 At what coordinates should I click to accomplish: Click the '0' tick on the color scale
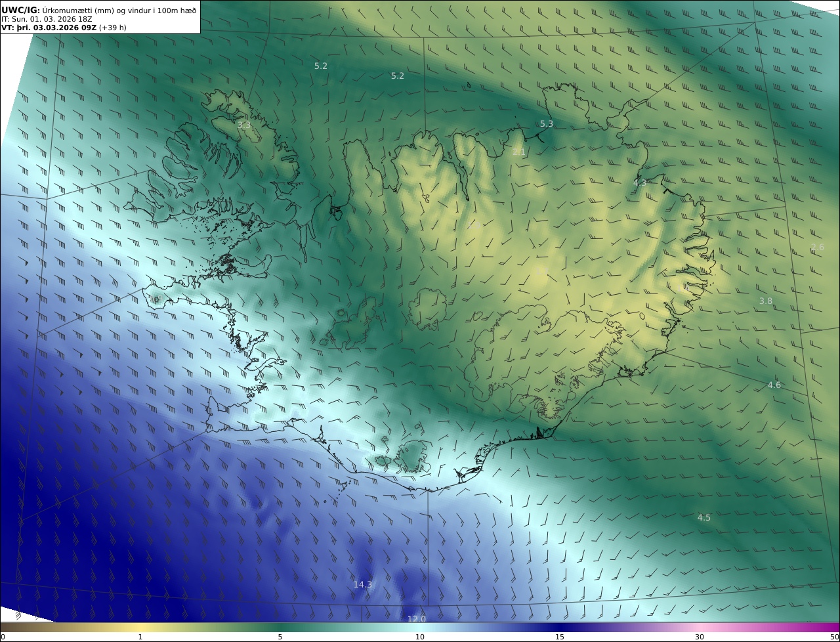[x=3, y=637]
